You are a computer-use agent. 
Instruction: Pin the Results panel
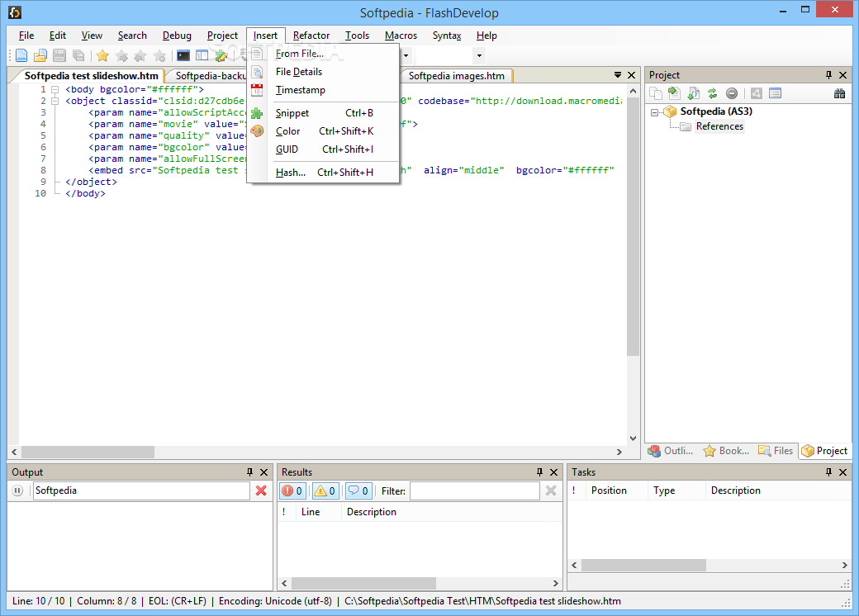point(539,472)
